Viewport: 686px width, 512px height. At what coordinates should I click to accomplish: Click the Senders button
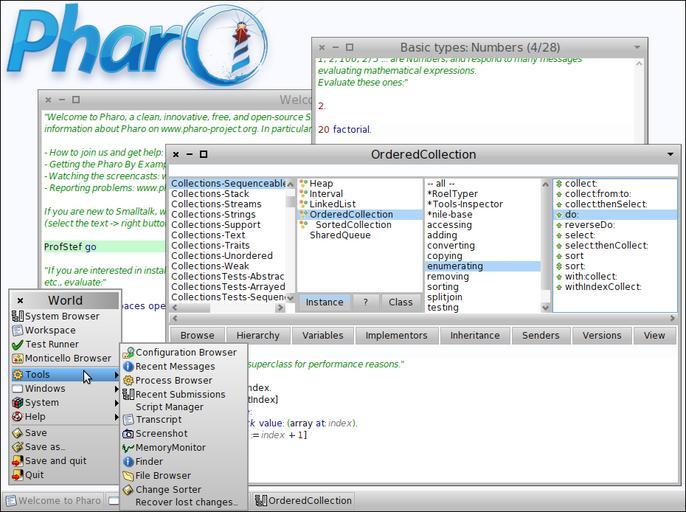point(540,335)
